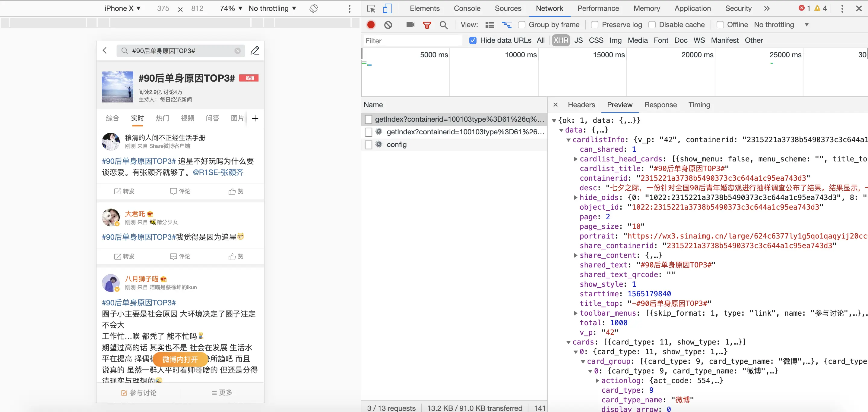This screenshot has height=412, width=868.
Task: Expand the share_content object node
Action: [x=575, y=255]
